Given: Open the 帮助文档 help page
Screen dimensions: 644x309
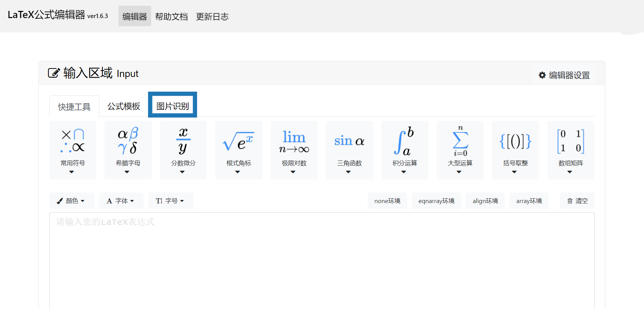Looking at the screenshot, I should coord(172,16).
